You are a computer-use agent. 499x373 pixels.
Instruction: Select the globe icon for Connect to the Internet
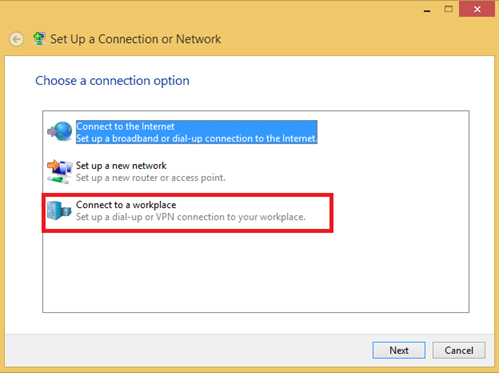(x=60, y=131)
